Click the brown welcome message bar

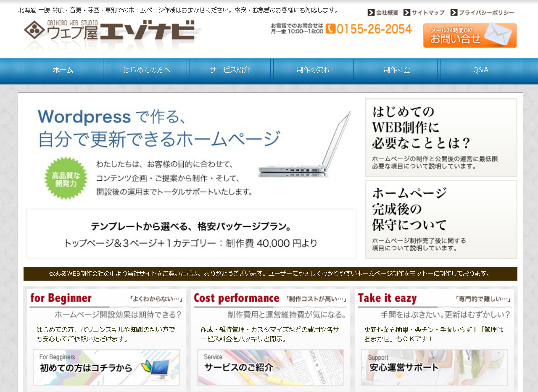pos(270,274)
